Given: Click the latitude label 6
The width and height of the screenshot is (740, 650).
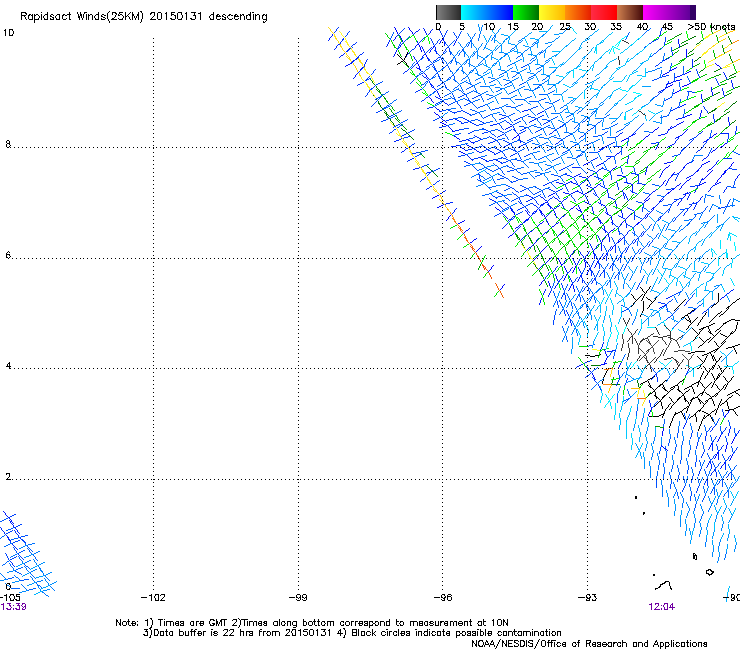Looking at the screenshot, I should pos(8,255).
